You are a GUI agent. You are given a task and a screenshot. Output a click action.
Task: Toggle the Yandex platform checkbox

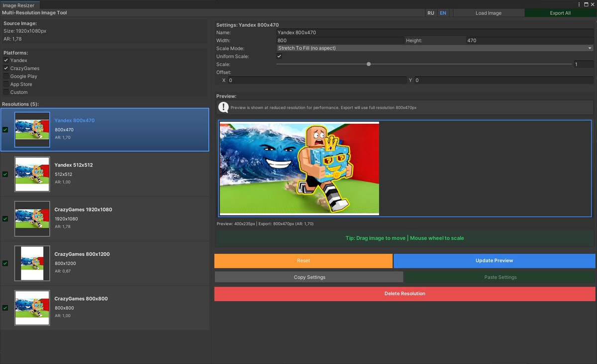6,60
